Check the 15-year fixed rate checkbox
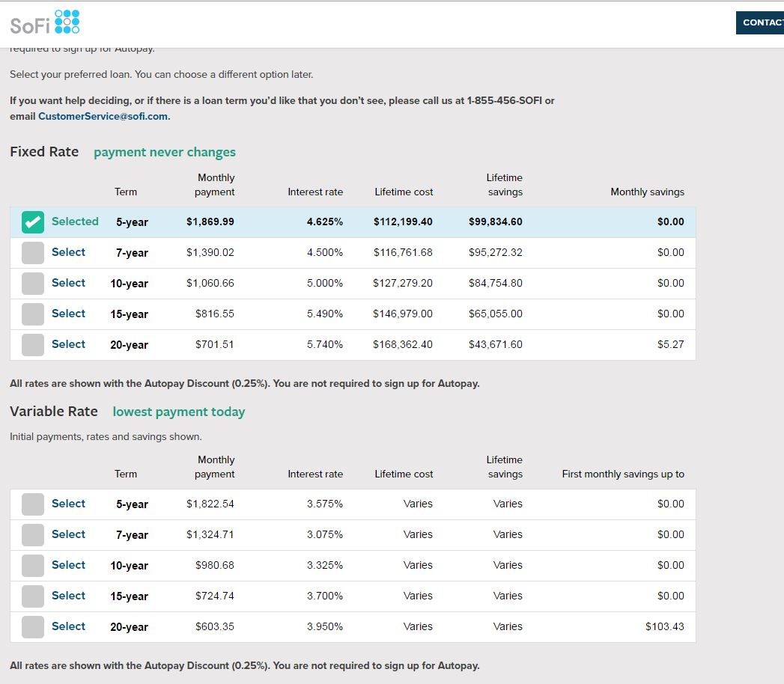 click(33, 314)
